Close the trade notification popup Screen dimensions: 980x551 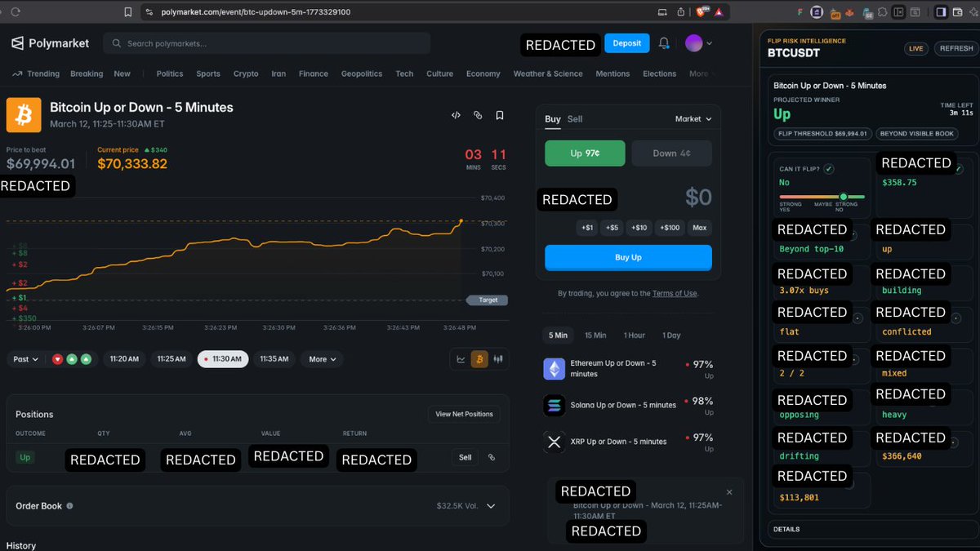coord(729,492)
